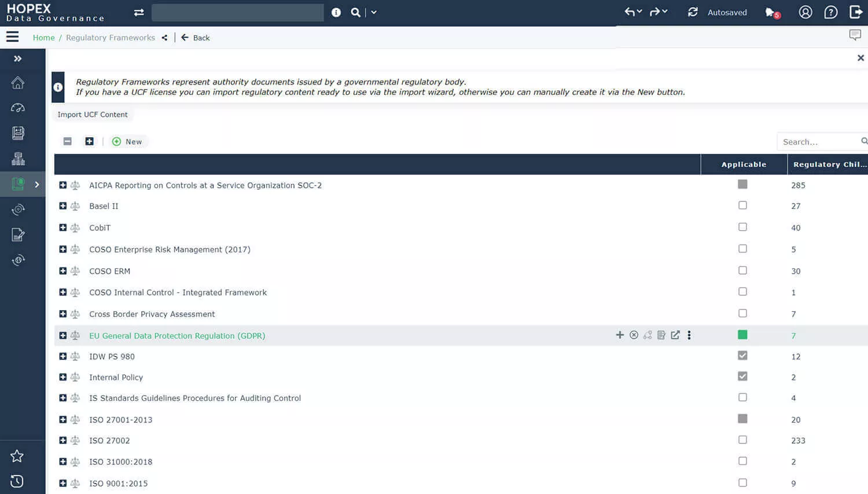The height and width of the screenshot is (494, 868).
Task: Open the three-dot more menu on the GDPR row
Action: (689, 335)
